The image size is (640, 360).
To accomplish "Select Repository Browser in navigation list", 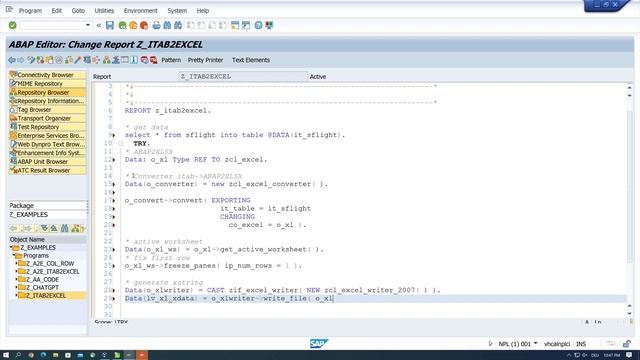I will [x=47, y=92].
